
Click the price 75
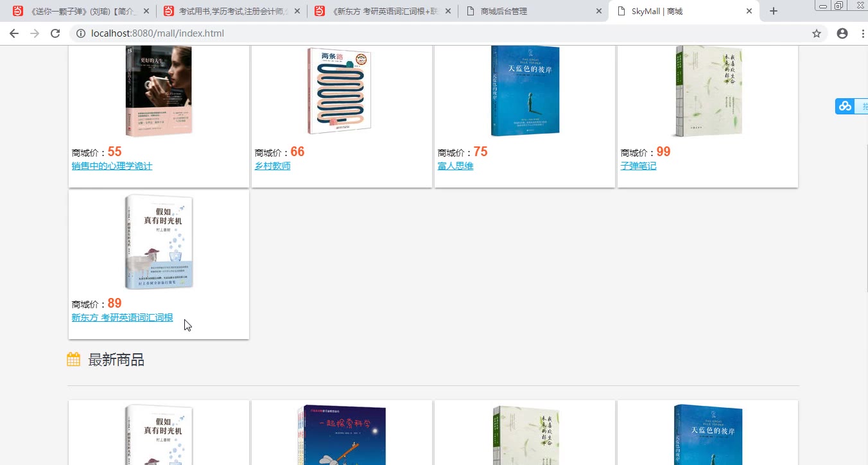pyautogui.click(x=481, y=152)
